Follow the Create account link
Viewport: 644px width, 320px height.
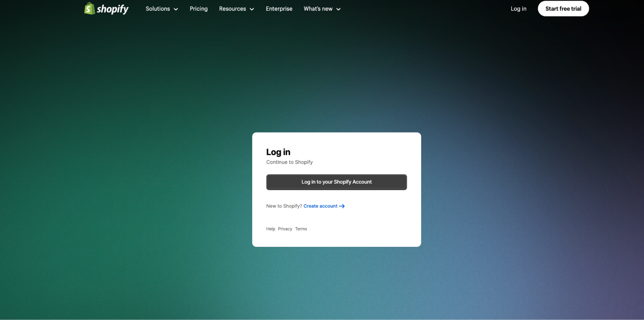coord(320,206)
